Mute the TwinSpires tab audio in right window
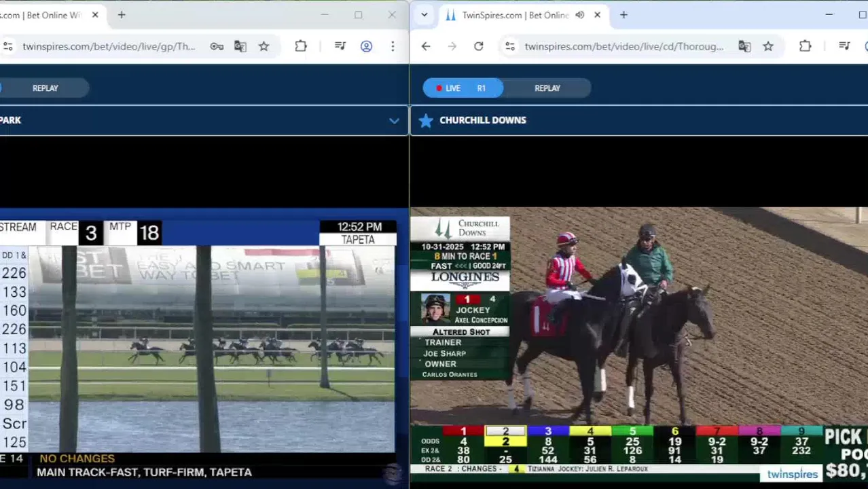Viewport: 868px width, 489px height. coord(579,15)
